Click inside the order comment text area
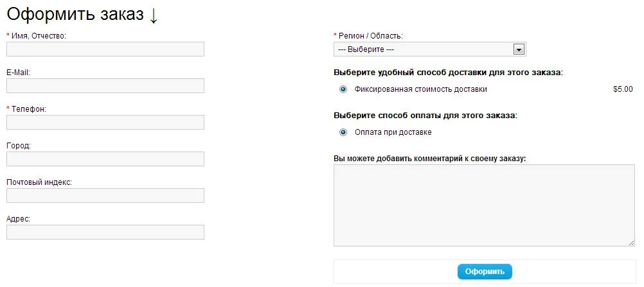This screenshot has height=287, width=644. pyautogui.click(x=483, y=205)
